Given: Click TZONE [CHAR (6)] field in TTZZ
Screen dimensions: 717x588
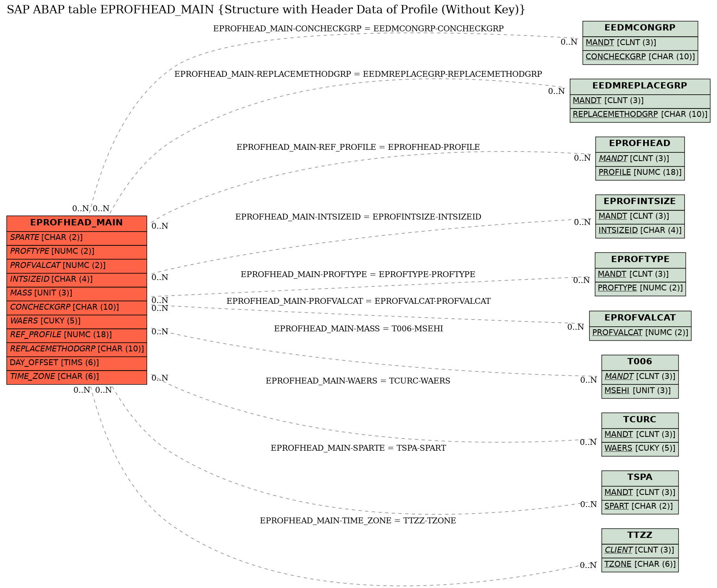Looking at the screenshot, I should tap(640, 565).
